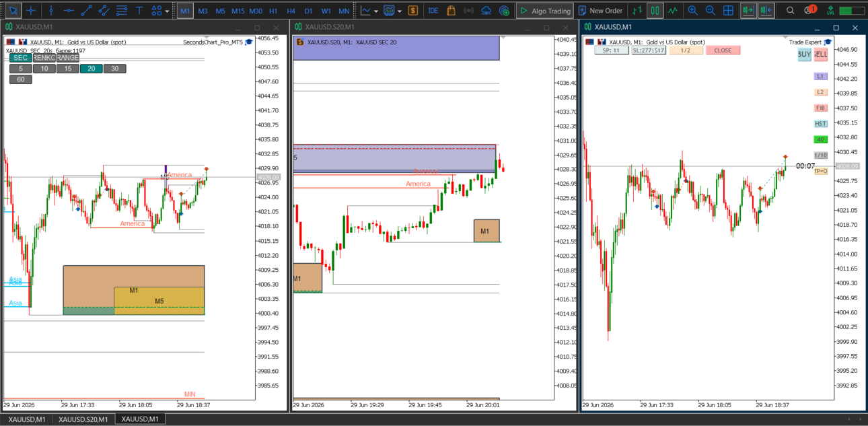Open the Signals broadcast icon
The height and width of the screenshot is (426, 868).
(468, 11)
